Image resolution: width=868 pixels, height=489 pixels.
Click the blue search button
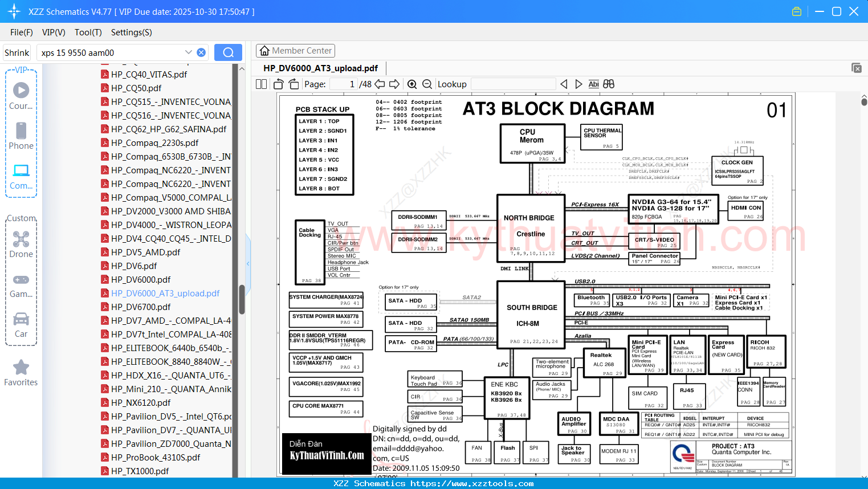pos(228,52)
